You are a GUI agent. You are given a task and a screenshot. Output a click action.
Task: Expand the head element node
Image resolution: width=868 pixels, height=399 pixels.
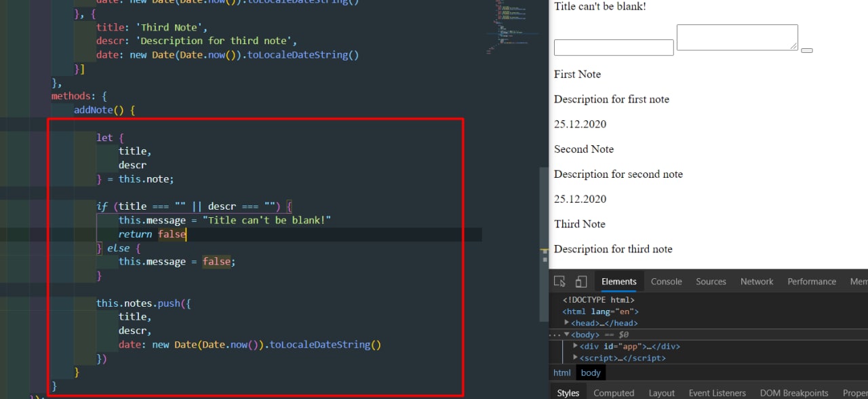coord(567,323)
